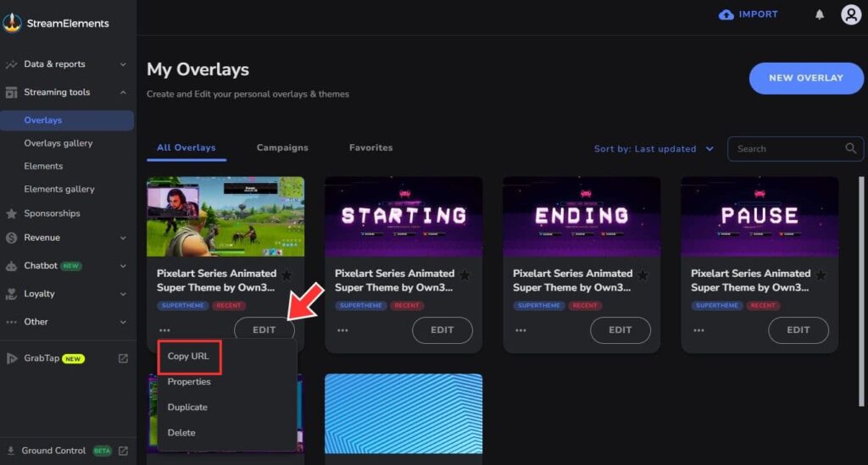Favorite the Ending overlay with its star
The width and height of the screenshot is (868, 465).
point(643,274)
